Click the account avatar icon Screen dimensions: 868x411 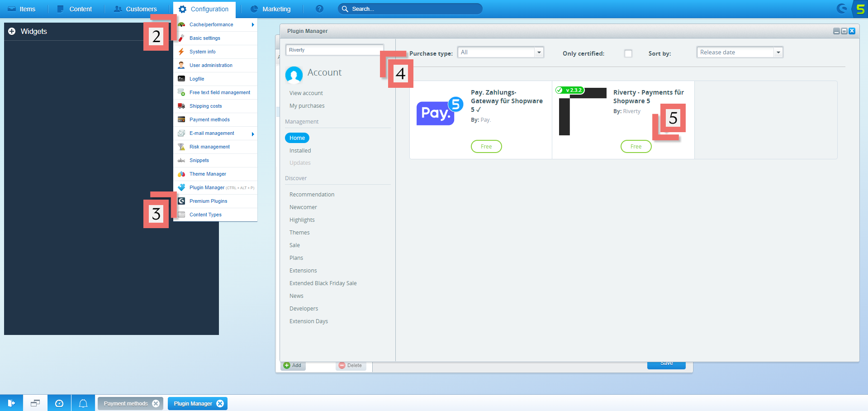coord(294,75)
